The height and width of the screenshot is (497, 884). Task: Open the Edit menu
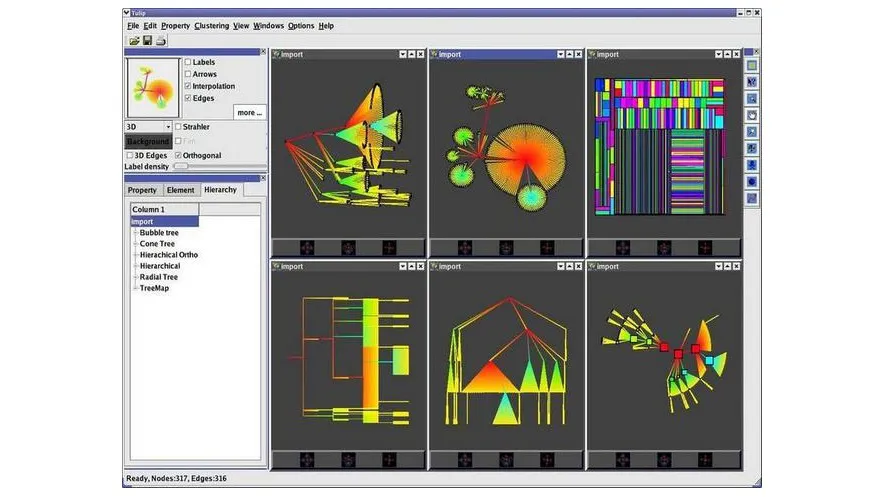pyautogui.click(x=150, y=26)
